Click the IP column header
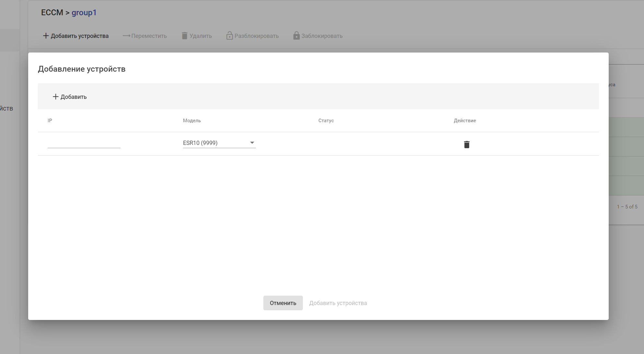 pyautogui.click(x=50, y=121)
